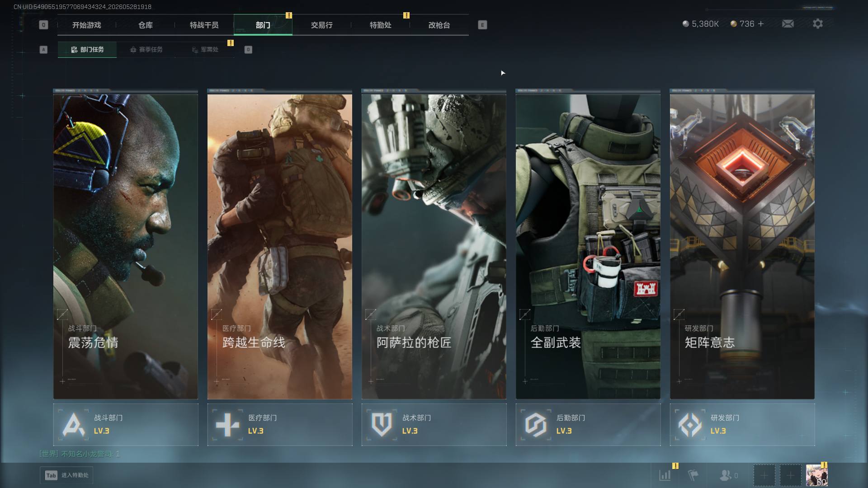Click the 5,380K currency balance
Viewport: 868px width, 488px height.
[x=705, y=24]
